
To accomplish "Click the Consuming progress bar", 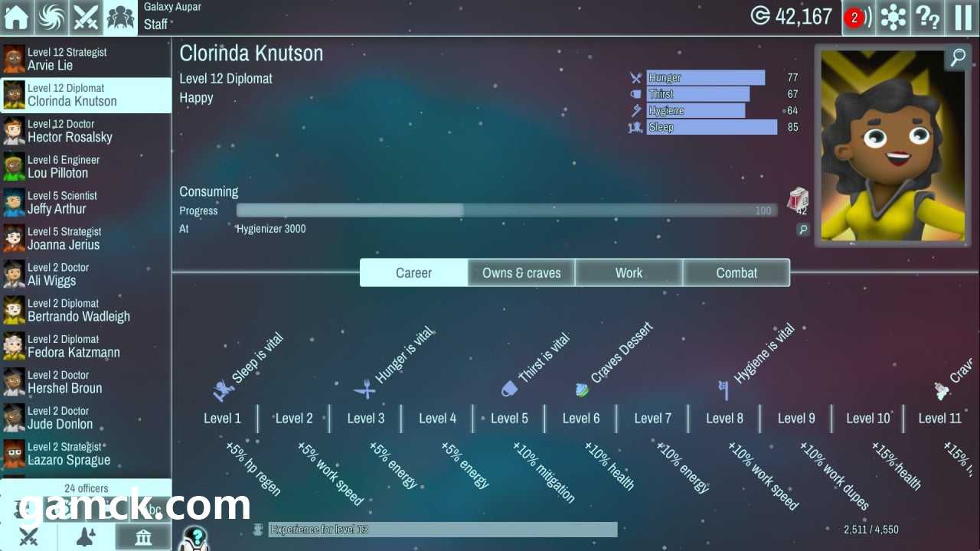I will [505, 210].
